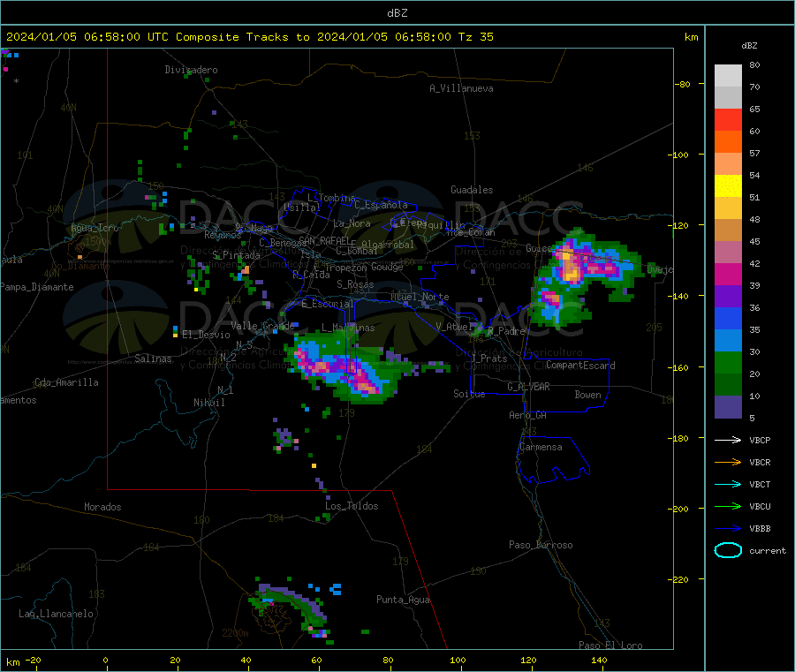Screen dimensions: 795x672
Task: Select the red 65 dBZ color swatch
Action: [x=728, y=119]
